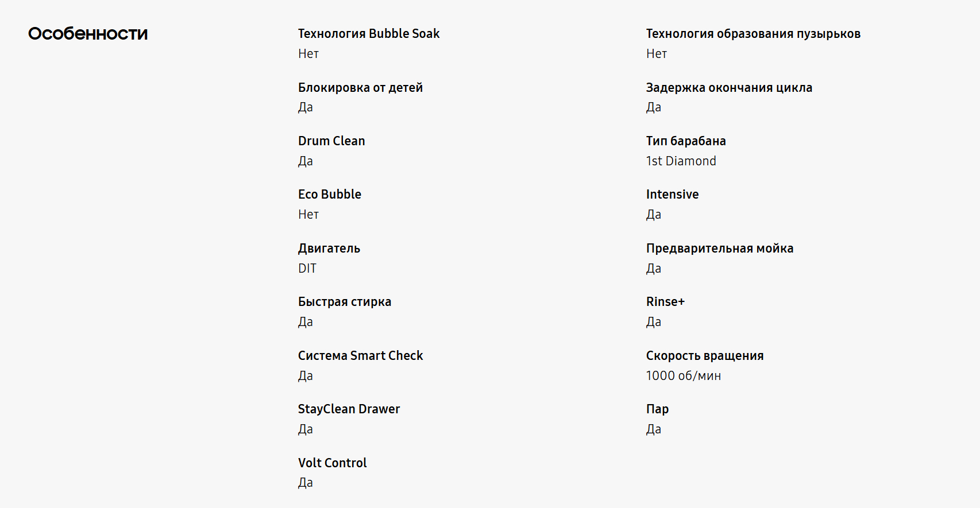Click the Rinse+ spec label
This screenshot has width=980, height=508.
(x=665, y=302)
